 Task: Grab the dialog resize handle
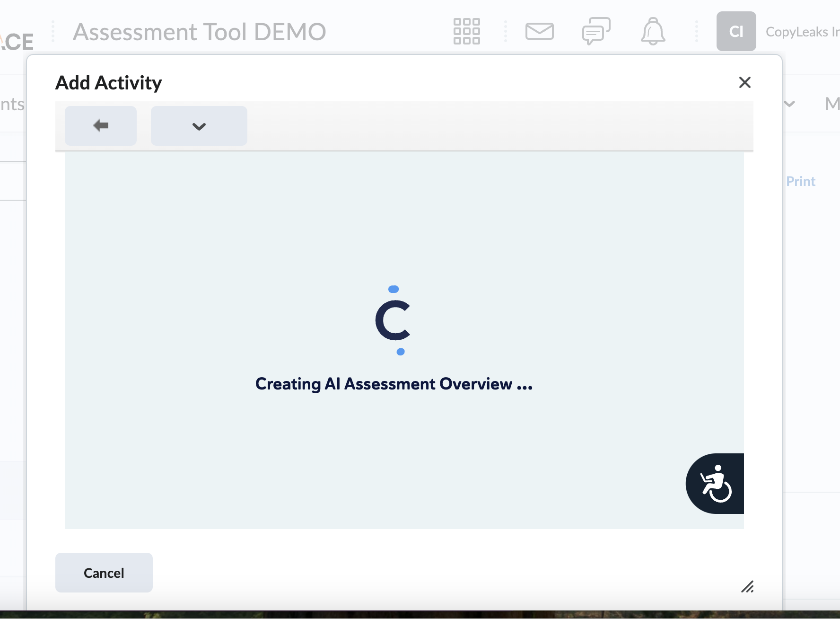click(x=747, y=587)
